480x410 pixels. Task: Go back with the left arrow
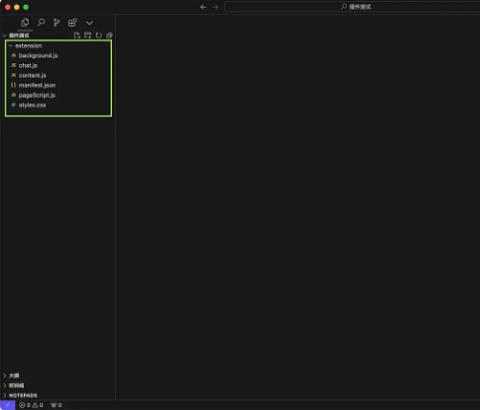203,7
